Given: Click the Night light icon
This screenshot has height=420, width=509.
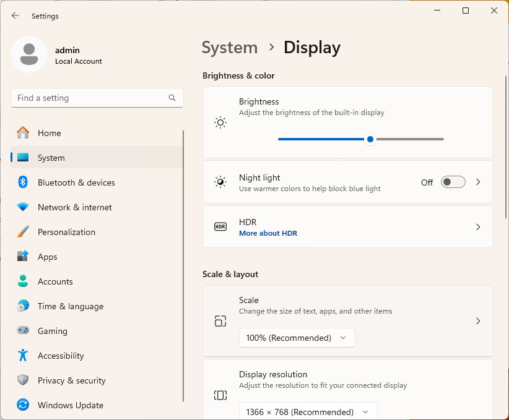Looking at the screenshot, I should tap(220, 182).
